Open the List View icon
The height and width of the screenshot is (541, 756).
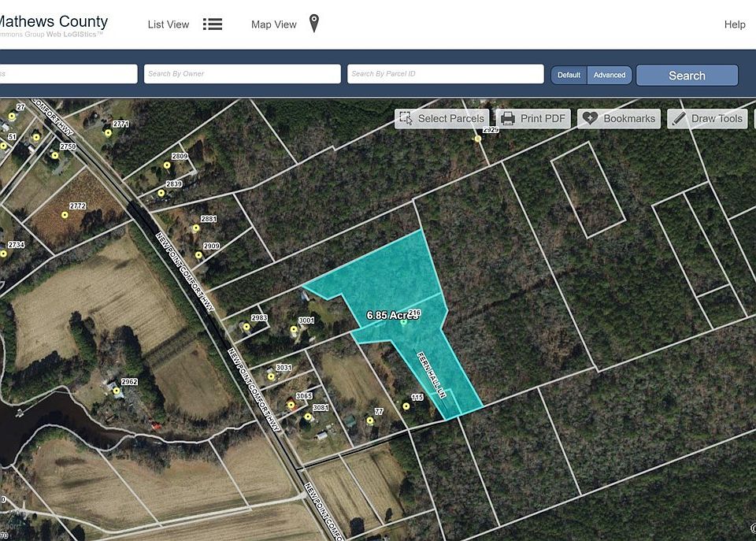coord(213,24)
